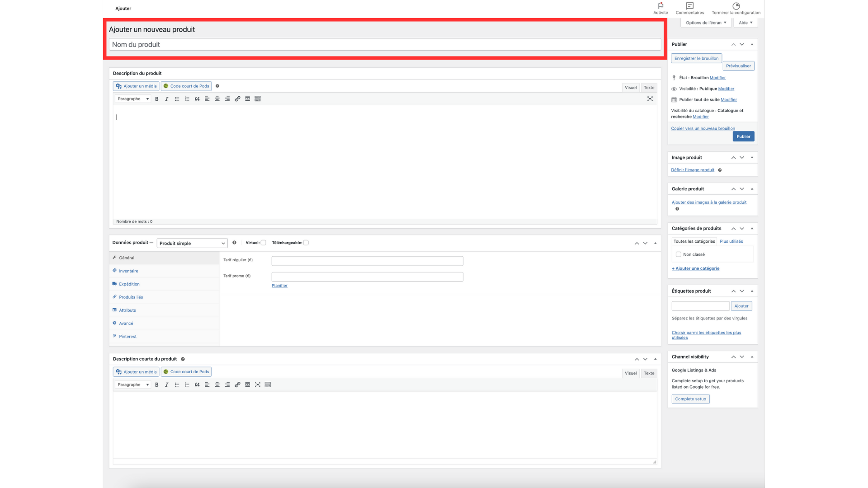Viewport: 868px width, 488px height.
Task: Open distraction-free fullscreen in description editor
Action: point(650,99)
